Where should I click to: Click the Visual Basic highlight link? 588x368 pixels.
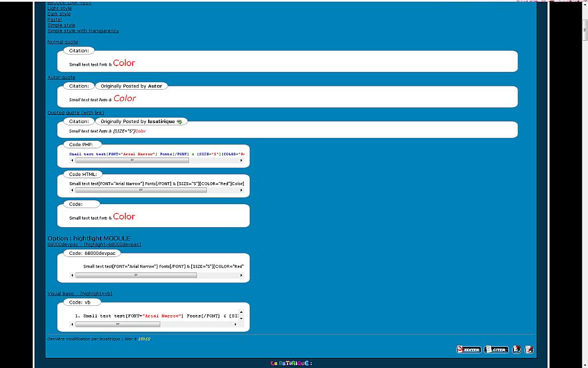80,294
